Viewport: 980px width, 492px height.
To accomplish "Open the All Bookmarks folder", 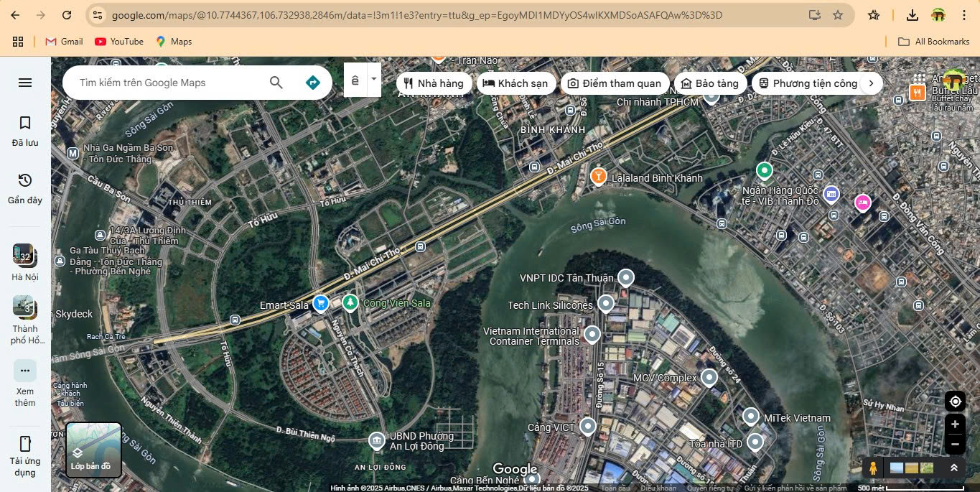I will [x=934, y=42].
